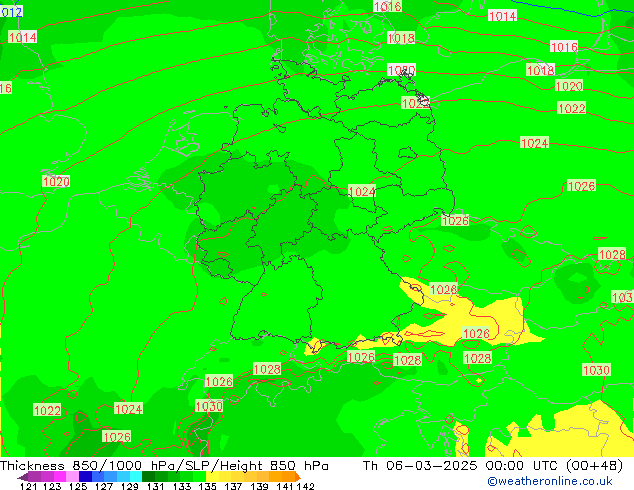The width and height of the screenshot is (634, 490).
Task: Click the legend value 142
Action: pos(305,486)
